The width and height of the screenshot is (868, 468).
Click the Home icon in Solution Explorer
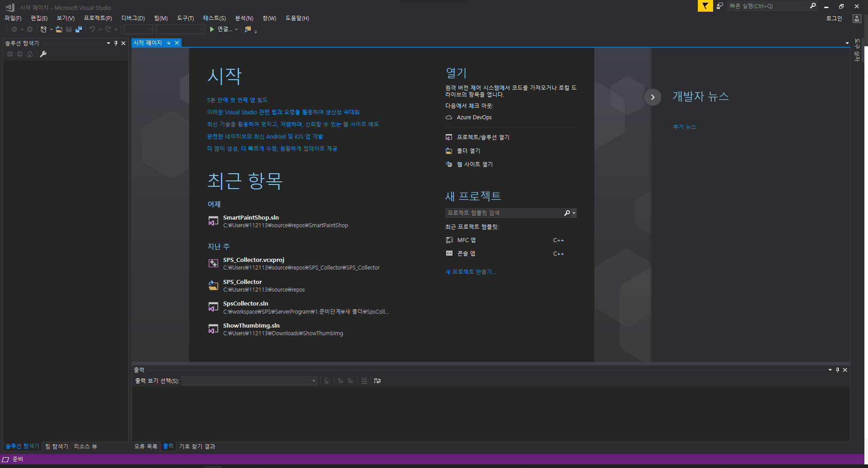coord(30,54)
